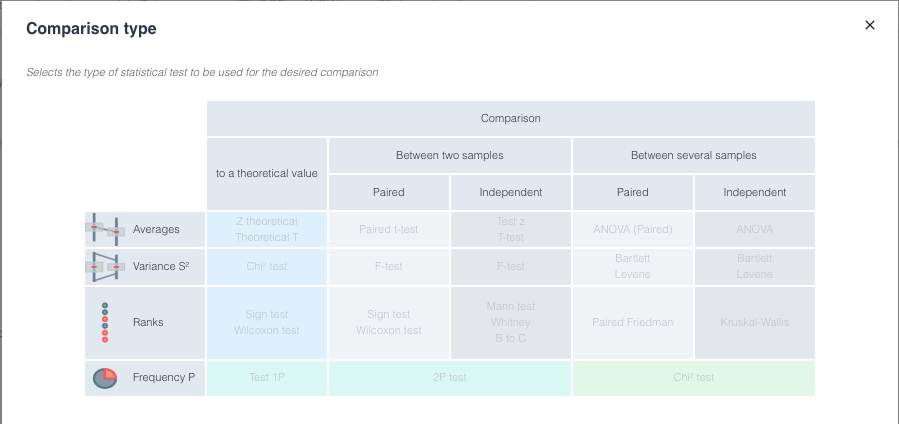The height and width of the screenshot is (424, 899).
Task: Choose the Paired t-test option
Action: coord(389,229)
